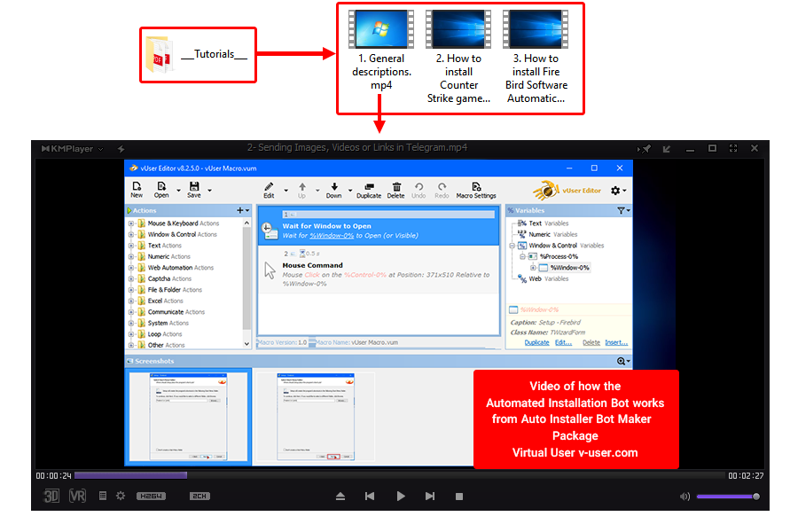Screen dimensions: 798x532
Task: Pin KMPlayer window on top
Action: [645, 149]
